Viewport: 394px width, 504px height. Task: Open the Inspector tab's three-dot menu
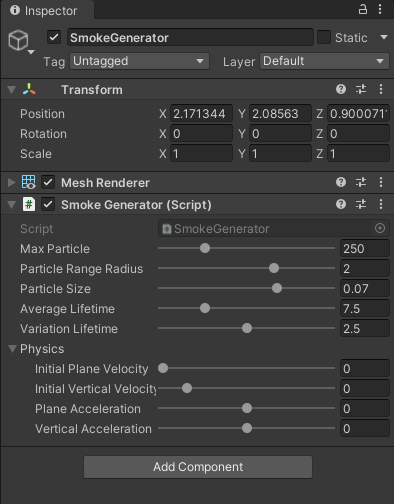click(x=380, y=9)
